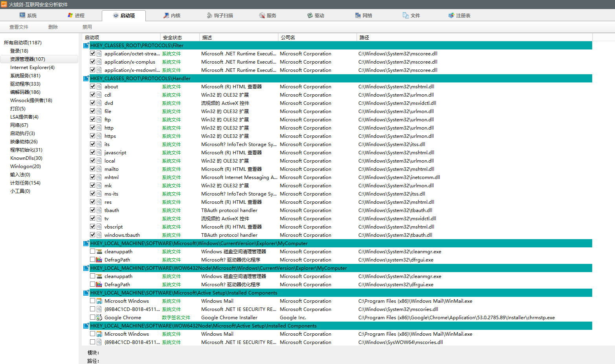Uncheck the javascript protocol handler checkbox
615x364 pixels.
(x=93, y=152)
